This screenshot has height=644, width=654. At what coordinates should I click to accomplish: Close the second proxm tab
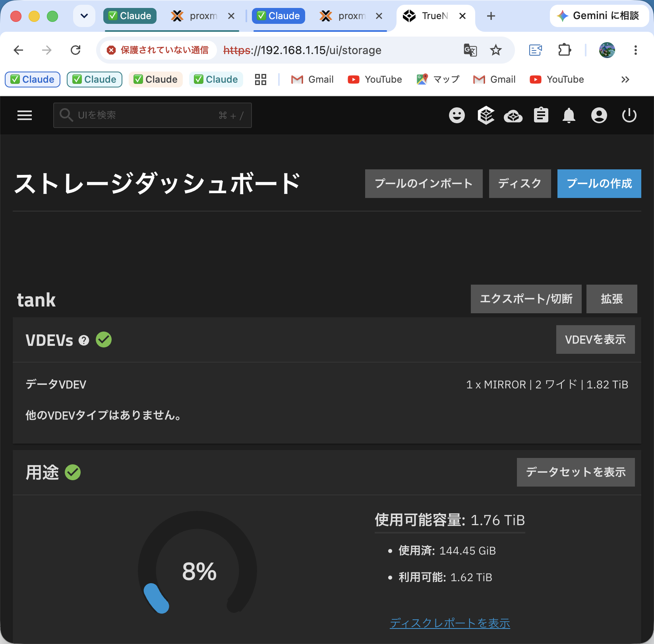coord(379,16)
